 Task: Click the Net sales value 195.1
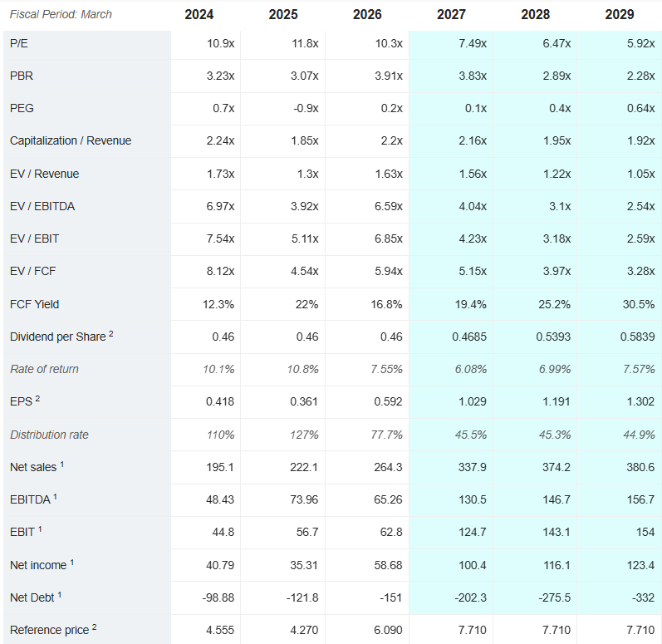pos(220,468)
